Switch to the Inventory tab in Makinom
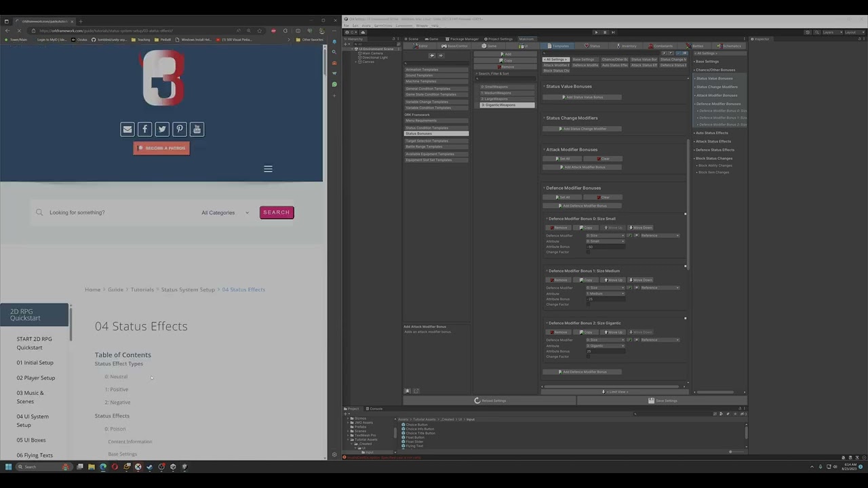The image size is (868, 488). click(x=625, y=46)
